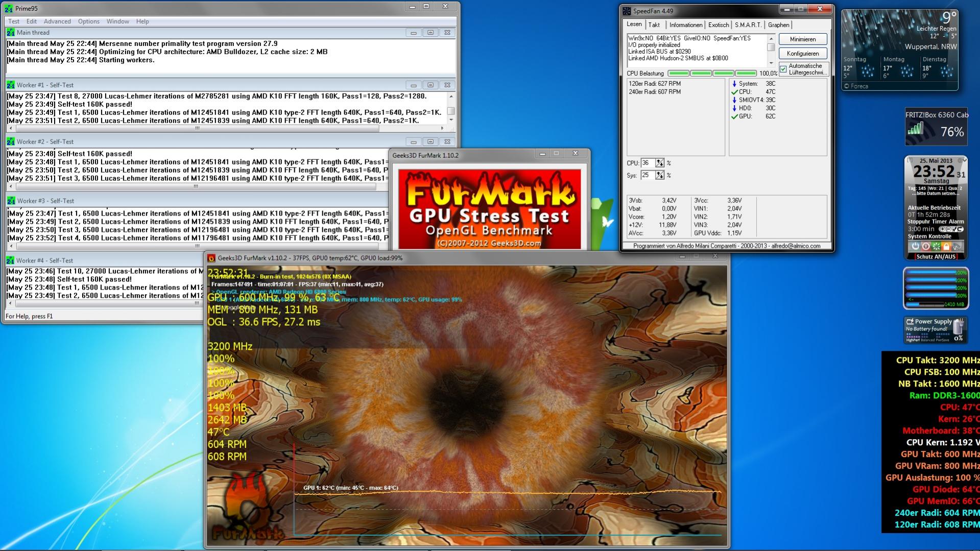980x551 pixels.
Task: Click the stopwatch timer control icons
Action: point(950,229)
